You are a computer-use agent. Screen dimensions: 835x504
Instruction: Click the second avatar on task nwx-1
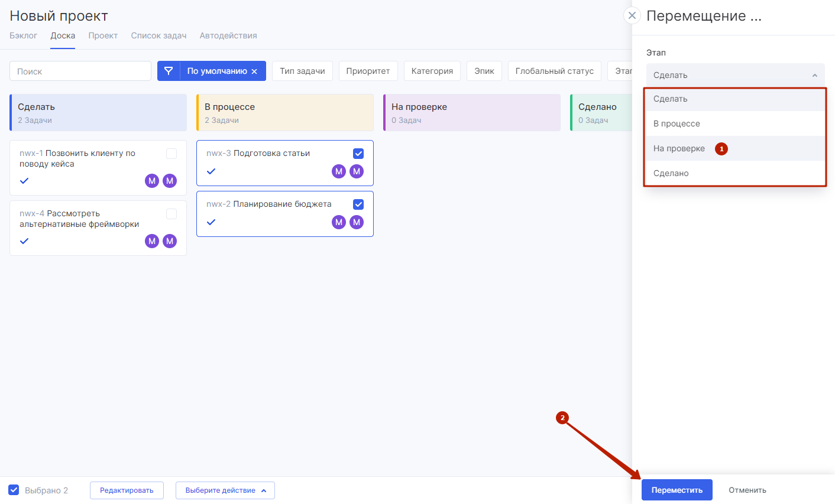tap(170, 181)
